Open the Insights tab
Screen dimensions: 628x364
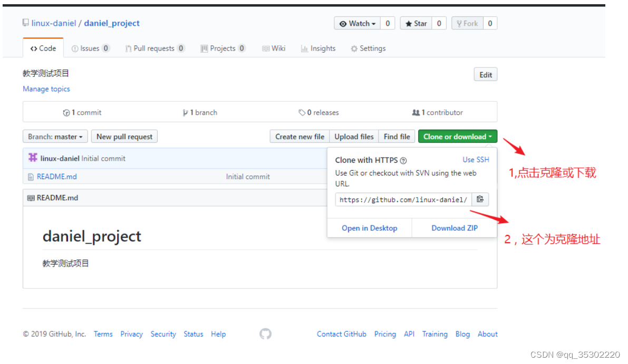tap(318, 48)
